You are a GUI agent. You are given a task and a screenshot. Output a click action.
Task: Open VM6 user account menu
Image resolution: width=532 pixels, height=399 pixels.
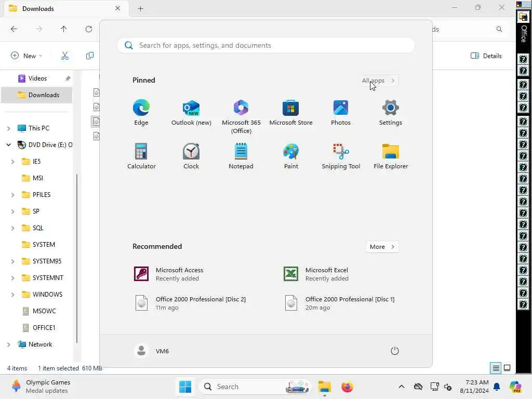152,351
